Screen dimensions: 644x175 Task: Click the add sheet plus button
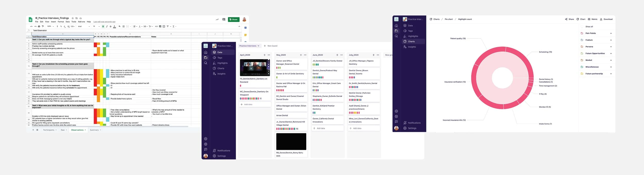click(x=33, y=130)
